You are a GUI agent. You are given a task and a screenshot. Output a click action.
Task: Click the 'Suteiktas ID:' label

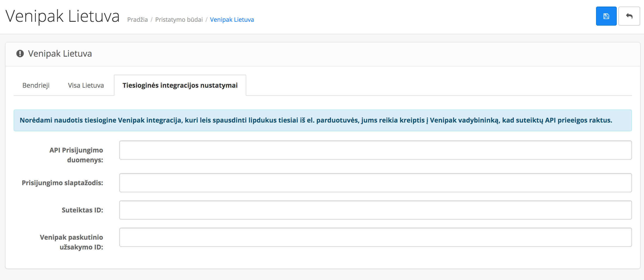click(x=82, y=210)
